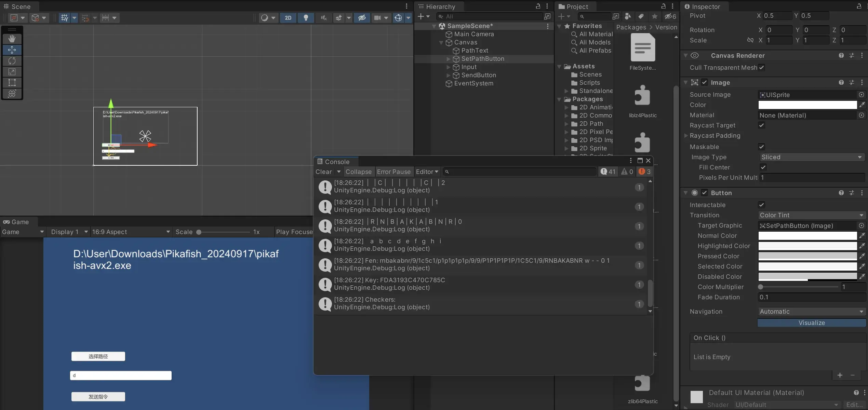
Task: Click the Visualize navigation button
Action: click(x=811, y=323)
